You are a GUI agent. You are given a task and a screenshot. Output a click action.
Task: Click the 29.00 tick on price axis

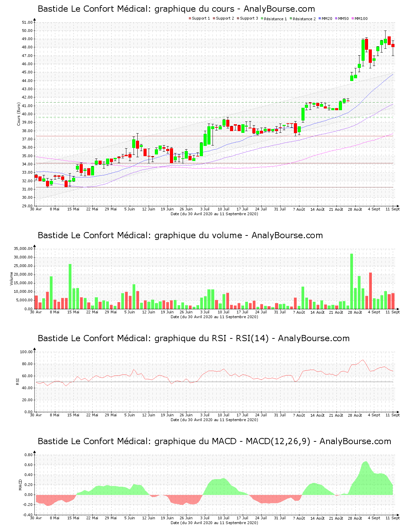(x=27, y=206)
